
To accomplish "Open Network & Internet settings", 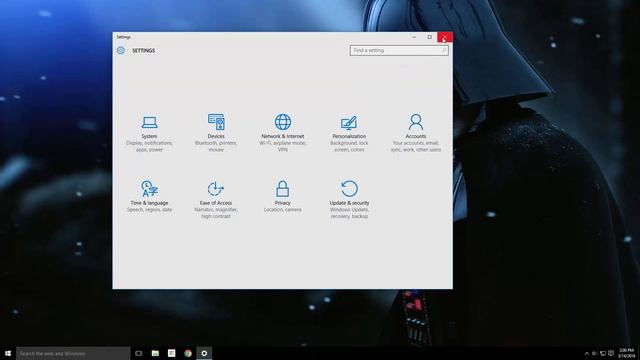I will pos(282,133).
